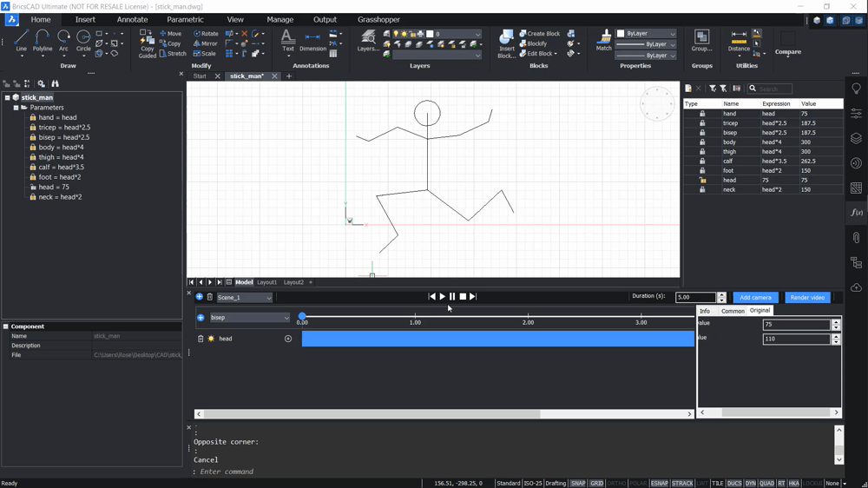Increase first value spinner
This screenshot has height=488, width=868.
point(836,322)
